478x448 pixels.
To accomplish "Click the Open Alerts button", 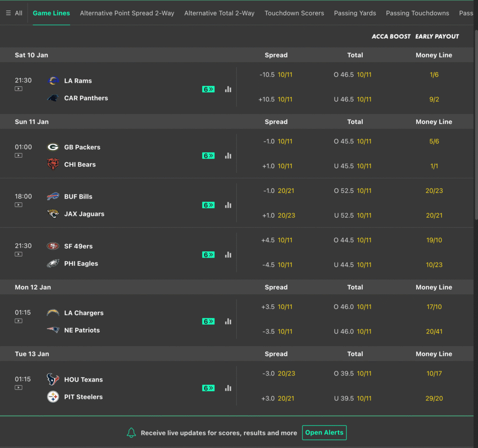I will tap(324, 433).
